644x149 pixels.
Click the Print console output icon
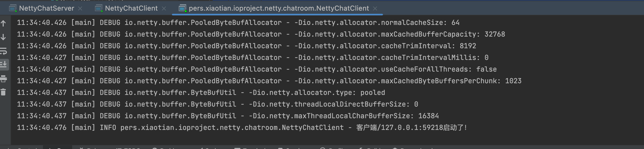(3, 78)
